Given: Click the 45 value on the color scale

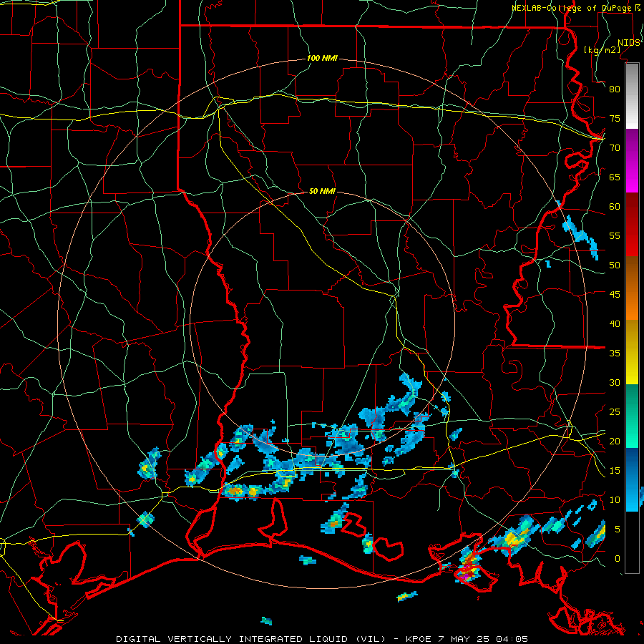Looking at the screenshot, I should click(615, 295).
